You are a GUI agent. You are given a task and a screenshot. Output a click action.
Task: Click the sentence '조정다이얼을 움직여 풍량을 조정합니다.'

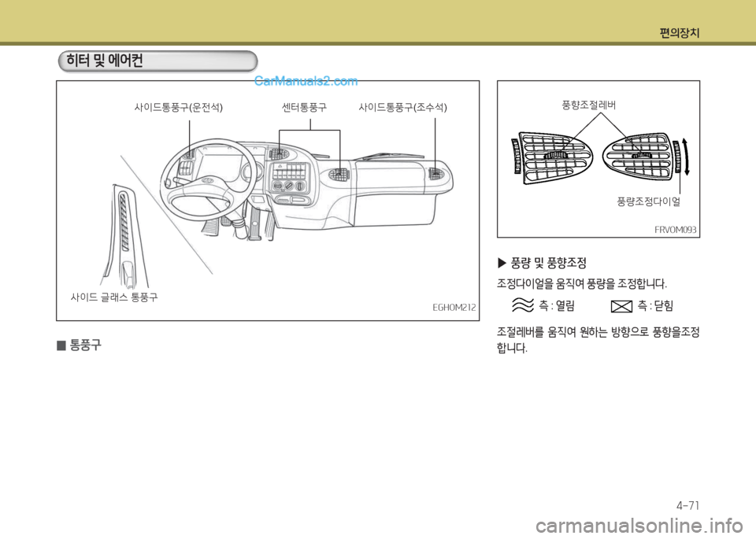coord(582,283)
